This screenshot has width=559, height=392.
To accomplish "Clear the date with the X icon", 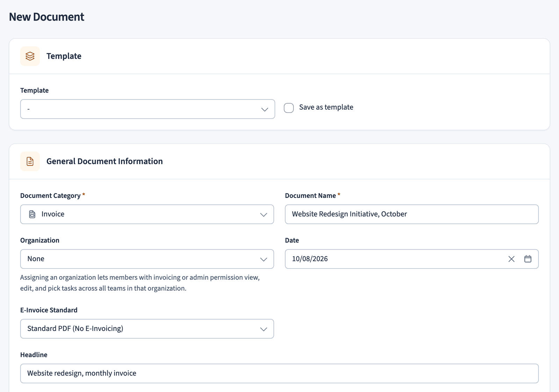I will click(511, 259).
